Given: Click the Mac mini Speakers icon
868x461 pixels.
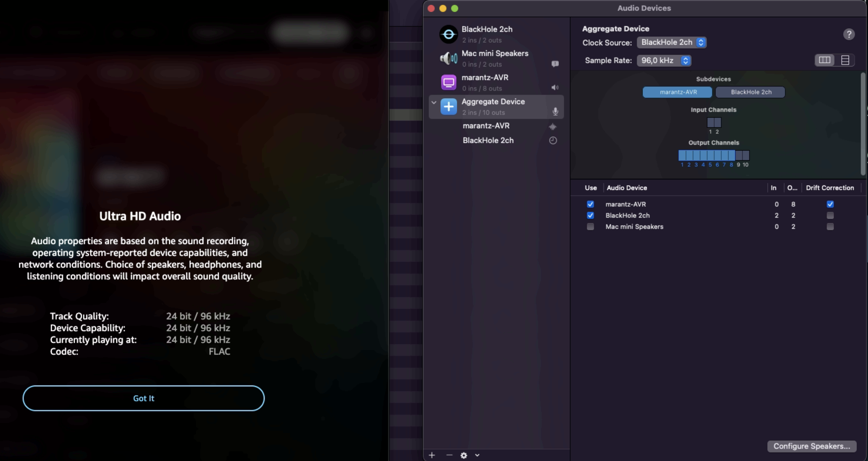Looking at the screenshot, I should [448, 58].
